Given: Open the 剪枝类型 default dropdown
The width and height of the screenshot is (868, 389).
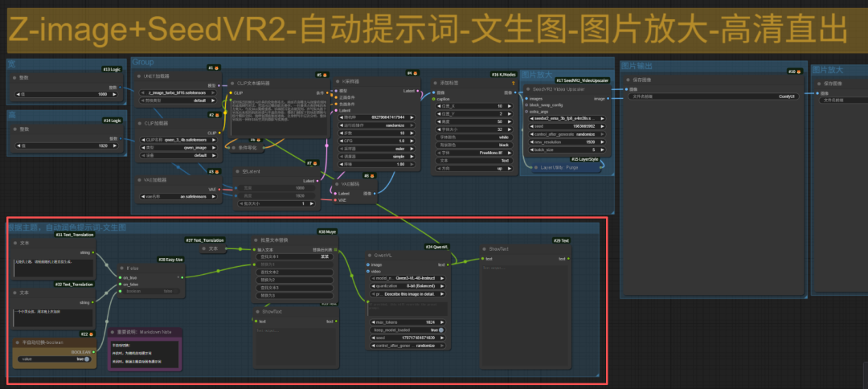Looking at the screenshot, I should [177, 100].
